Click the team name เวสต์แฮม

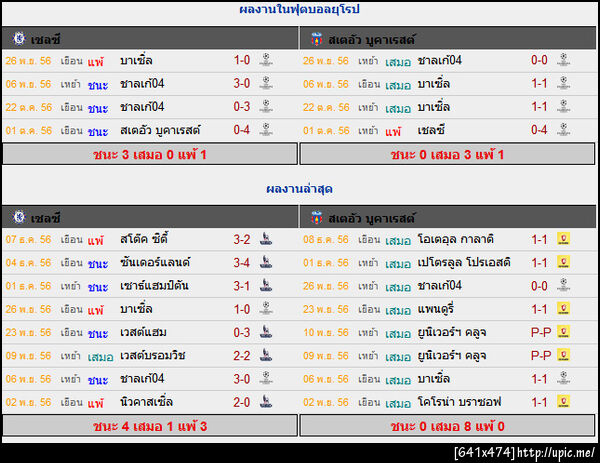(143, 332)
